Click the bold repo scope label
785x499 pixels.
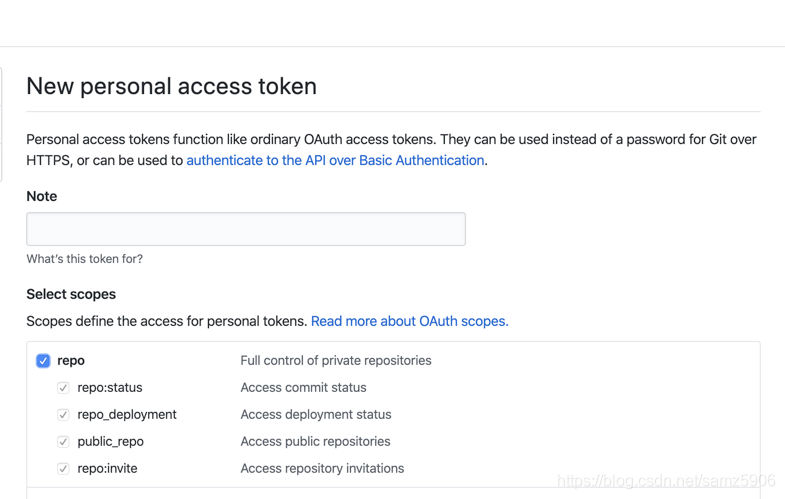pyautogui.click(x=71, y=361)
